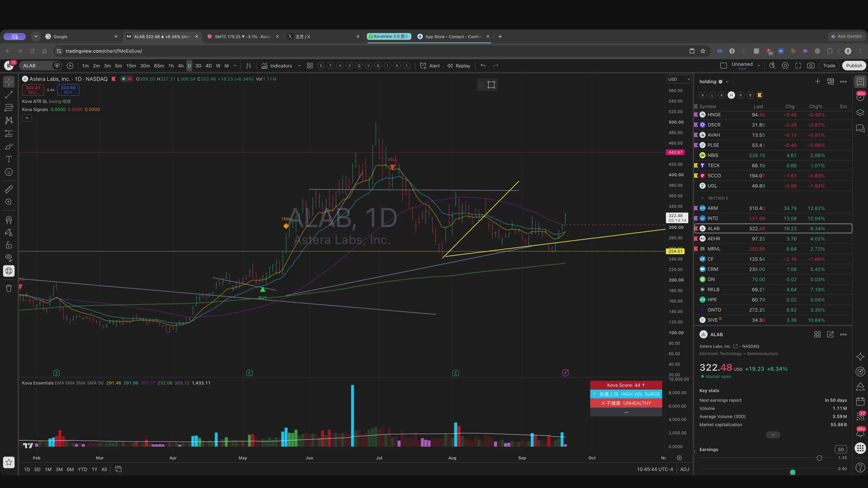Select the ARM row in watchlist

coord(773,208)
